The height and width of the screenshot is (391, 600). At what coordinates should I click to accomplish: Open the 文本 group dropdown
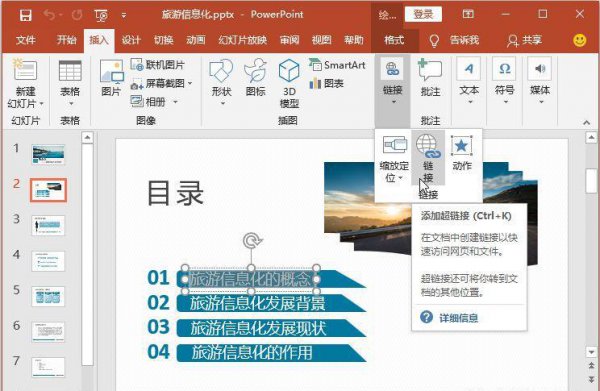coord(469,81)
